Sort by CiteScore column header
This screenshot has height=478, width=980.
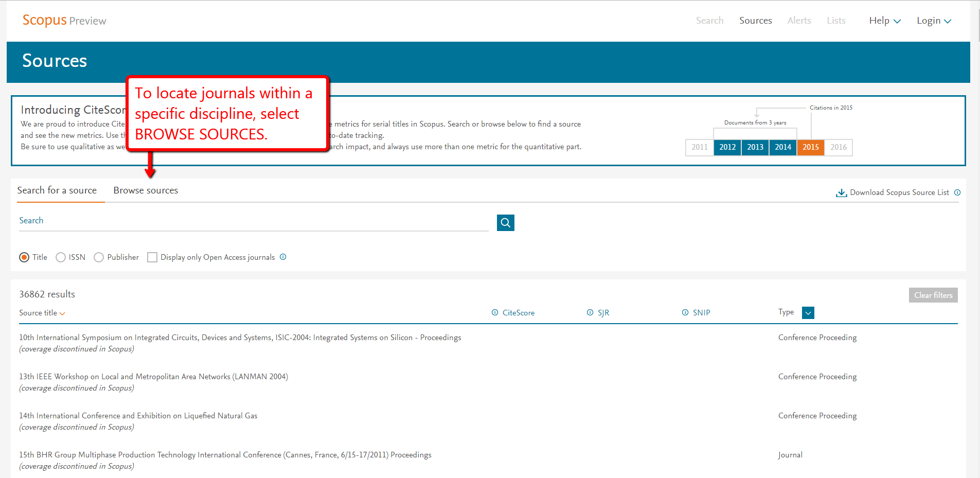[519, 313]
